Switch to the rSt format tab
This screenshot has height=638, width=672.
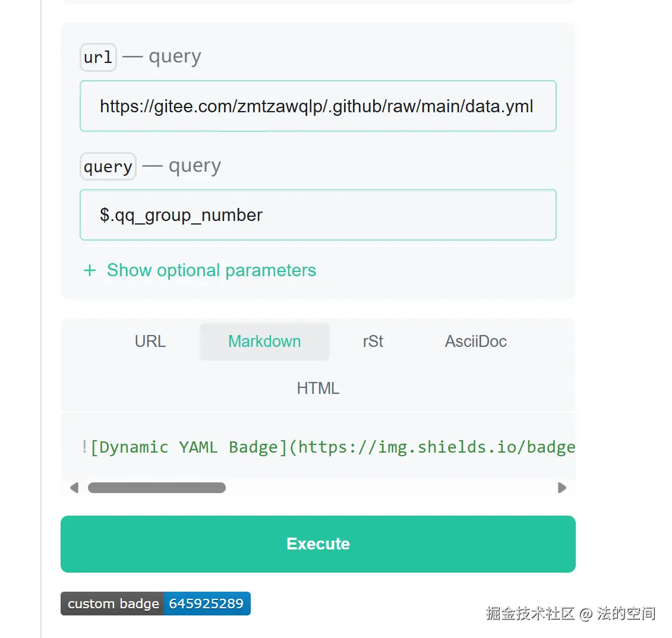pyautogui.click(x=373, y=342)
